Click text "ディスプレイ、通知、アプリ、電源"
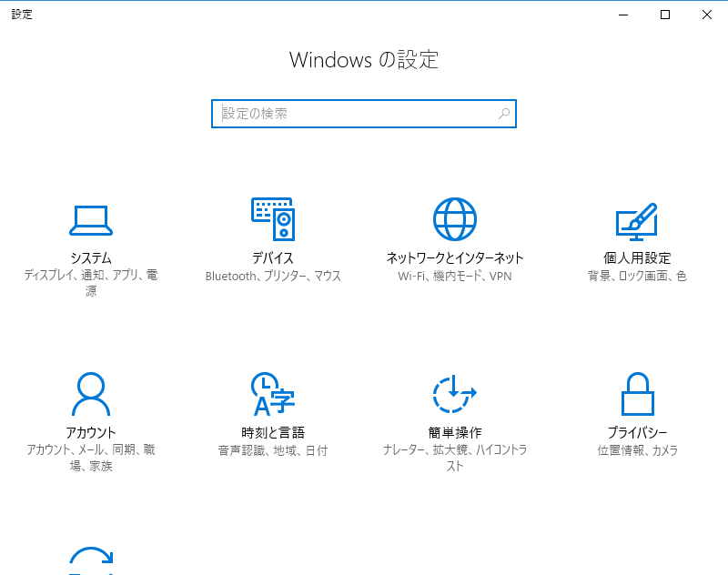Viewport: 728px width, 575px height. click(91, 283)
